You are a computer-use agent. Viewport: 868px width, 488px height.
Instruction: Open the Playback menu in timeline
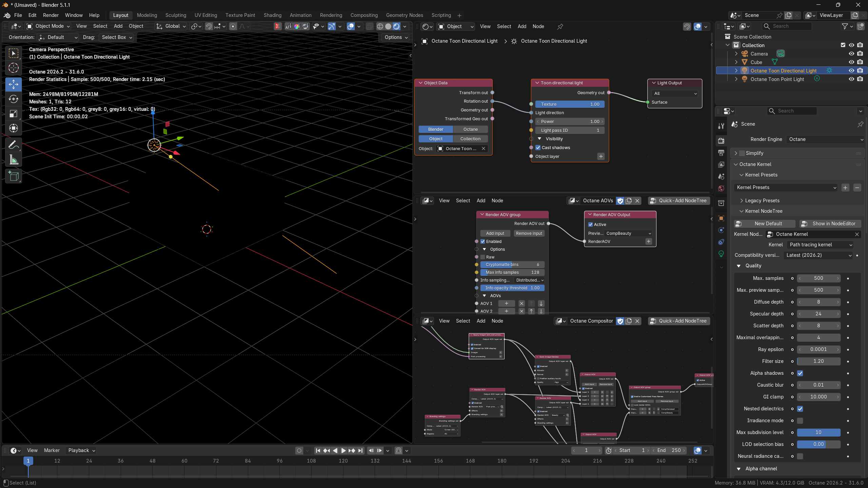click(81, 450)
